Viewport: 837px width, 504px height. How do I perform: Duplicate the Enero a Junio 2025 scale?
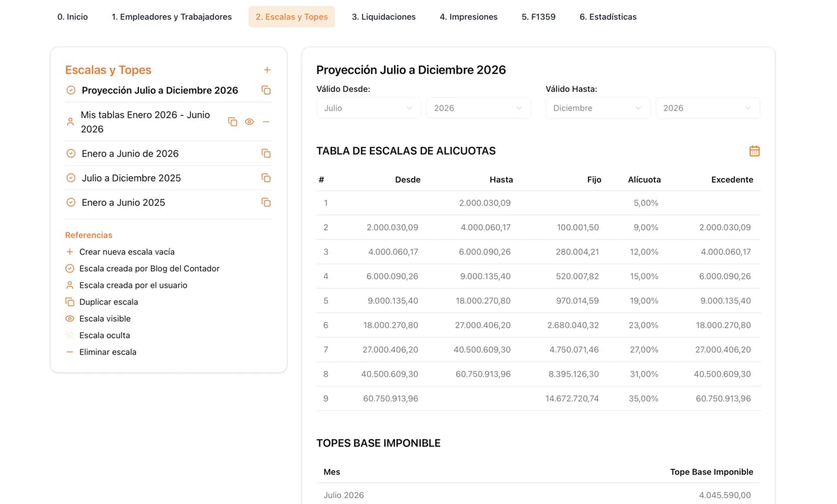pyautogui.click(x=266, y=202)
